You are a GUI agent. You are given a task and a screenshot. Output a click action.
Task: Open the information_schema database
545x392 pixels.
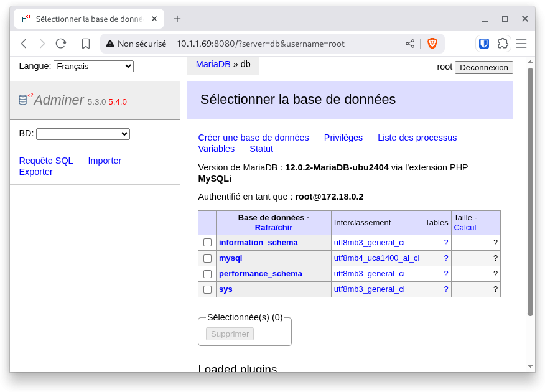point(258,243)
